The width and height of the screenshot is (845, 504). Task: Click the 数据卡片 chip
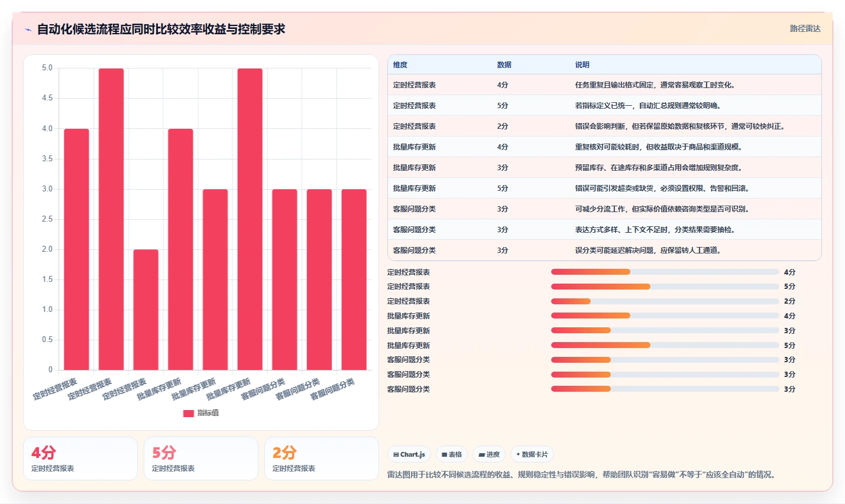(532, 454)
